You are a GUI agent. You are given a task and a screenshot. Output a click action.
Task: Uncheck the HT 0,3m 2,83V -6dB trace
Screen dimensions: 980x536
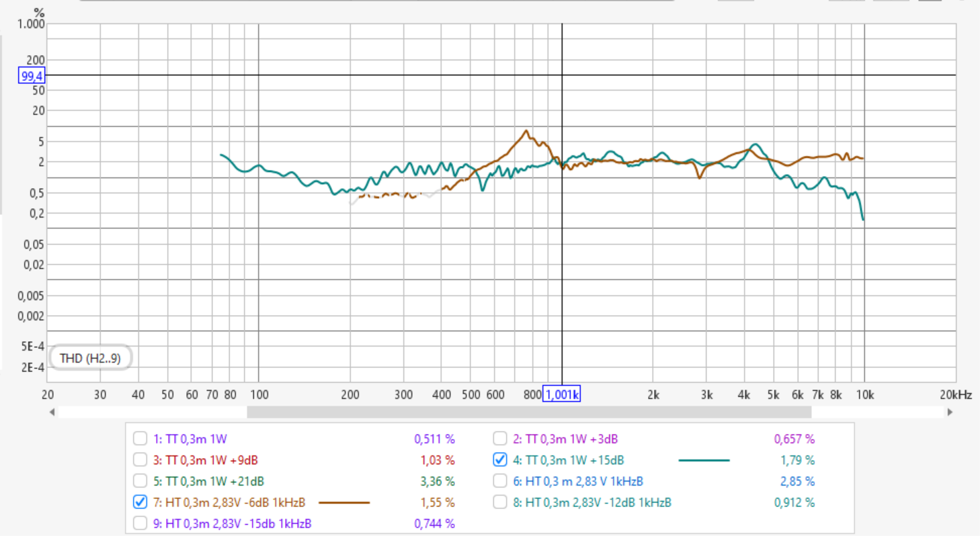click(x=140, y=502)
